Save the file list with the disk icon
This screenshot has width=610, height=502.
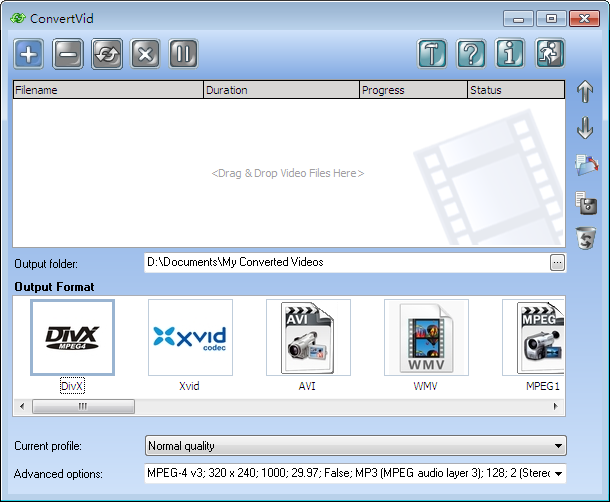click(x=586, y=202)
